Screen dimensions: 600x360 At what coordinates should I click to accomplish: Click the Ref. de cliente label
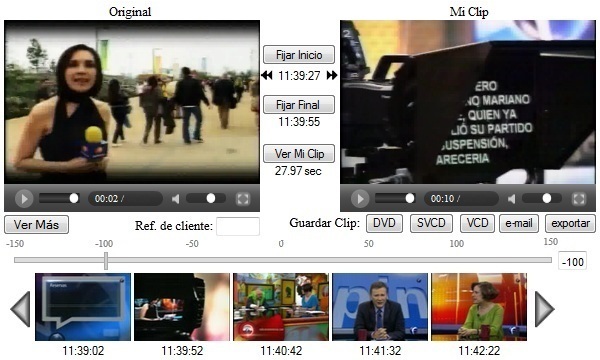point(174,226)
